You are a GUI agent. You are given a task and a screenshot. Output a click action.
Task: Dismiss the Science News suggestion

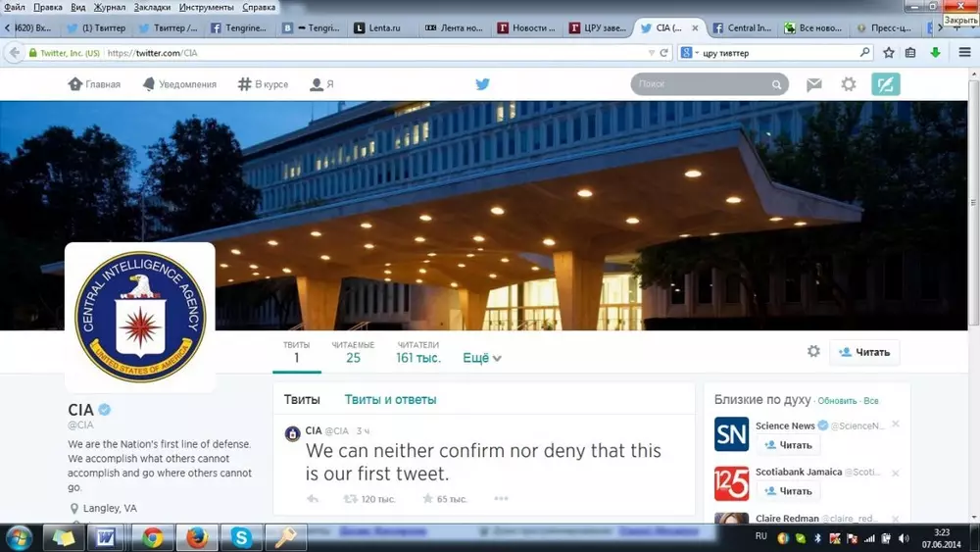pos(895,425)
